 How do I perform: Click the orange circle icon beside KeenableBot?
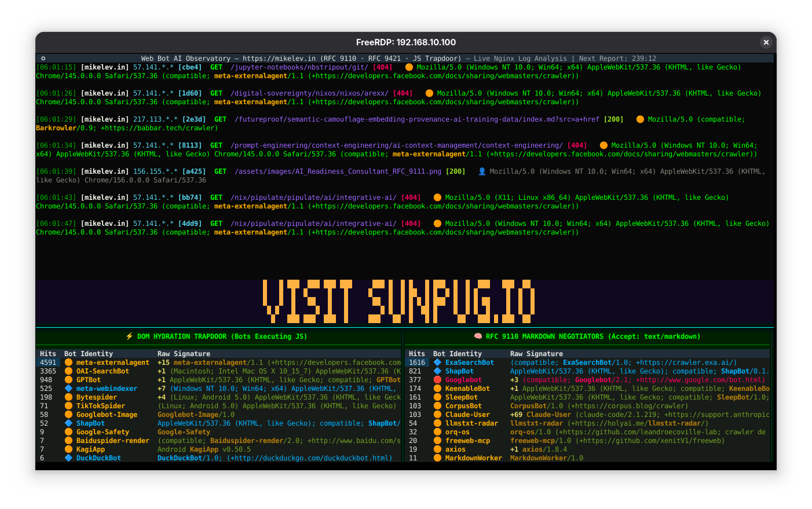tap(437, 389)
